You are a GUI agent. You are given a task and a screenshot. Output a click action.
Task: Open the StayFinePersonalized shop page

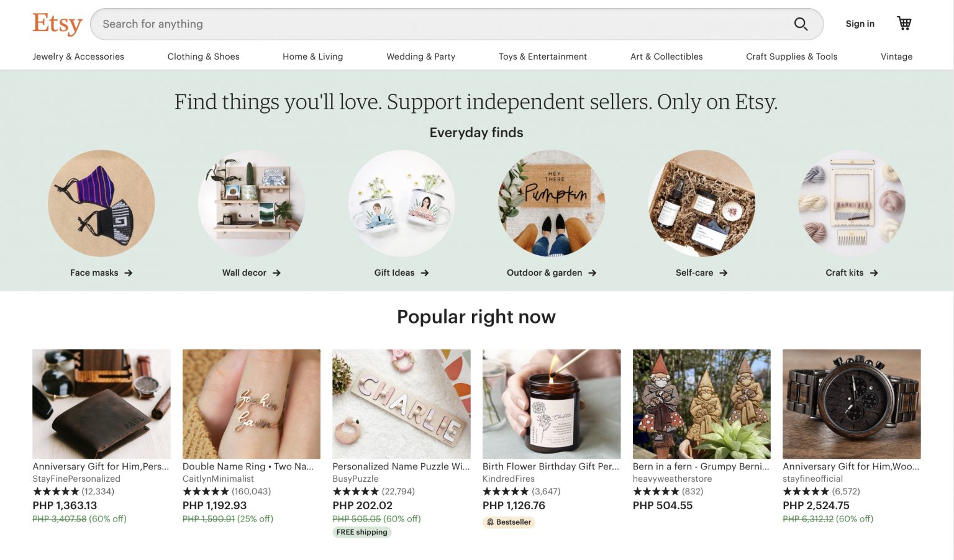pyautogui.click(x=76, y=479)
